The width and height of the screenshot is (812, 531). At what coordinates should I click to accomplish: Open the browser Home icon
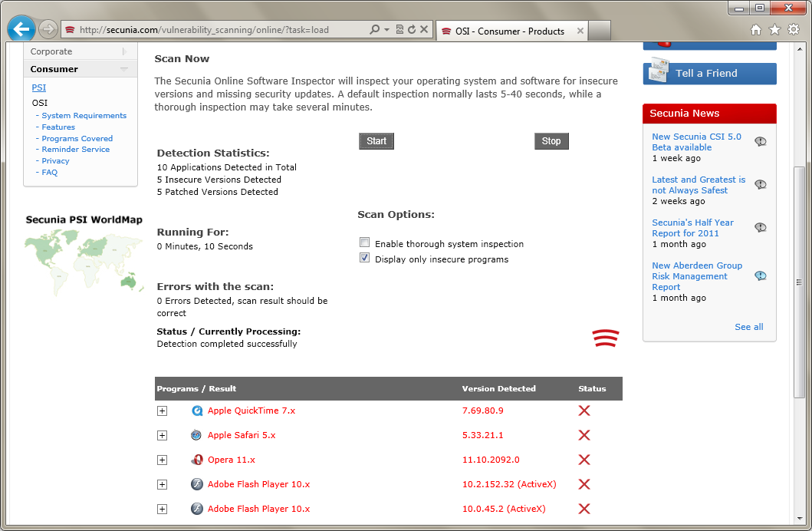point(756,30)
